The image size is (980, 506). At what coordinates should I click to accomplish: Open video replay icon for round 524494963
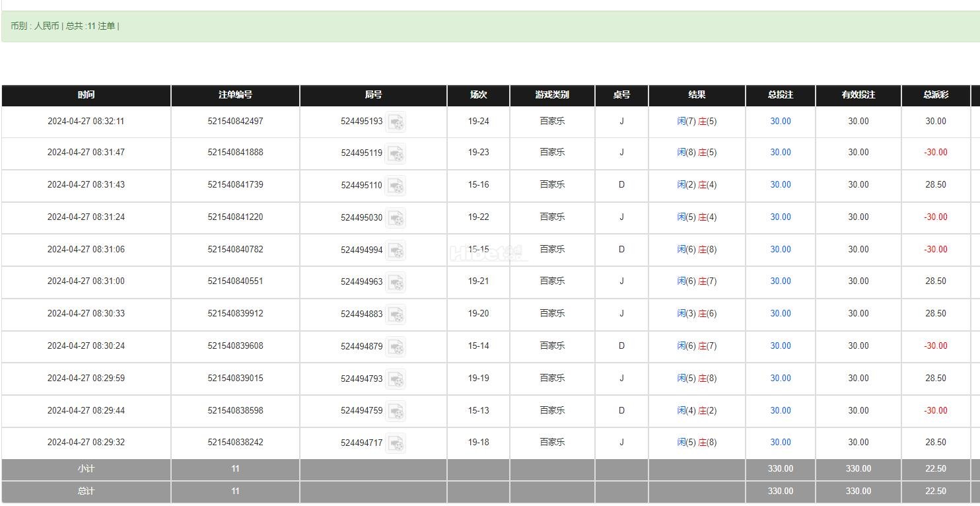(396, 283)
